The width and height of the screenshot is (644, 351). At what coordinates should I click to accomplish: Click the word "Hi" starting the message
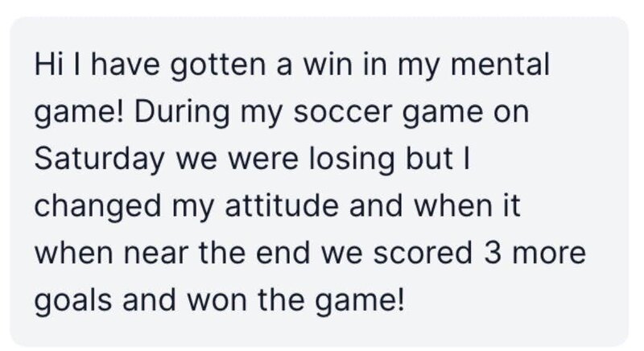point(48,64)
